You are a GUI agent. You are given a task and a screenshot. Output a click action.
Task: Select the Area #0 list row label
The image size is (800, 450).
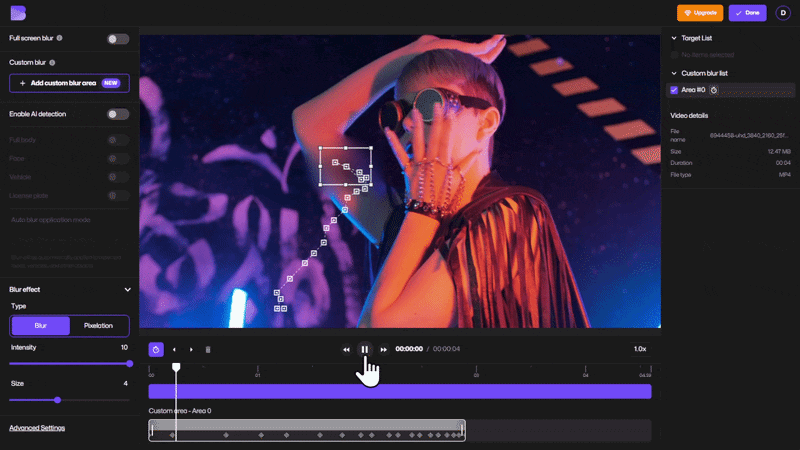point(693,90)
